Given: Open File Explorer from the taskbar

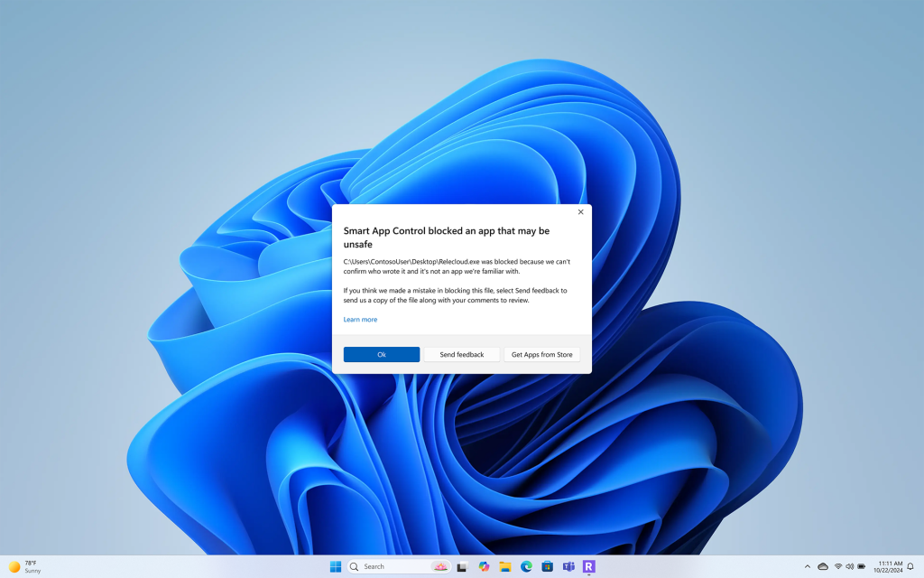Looking at the screenshot, I should [505, 566].
